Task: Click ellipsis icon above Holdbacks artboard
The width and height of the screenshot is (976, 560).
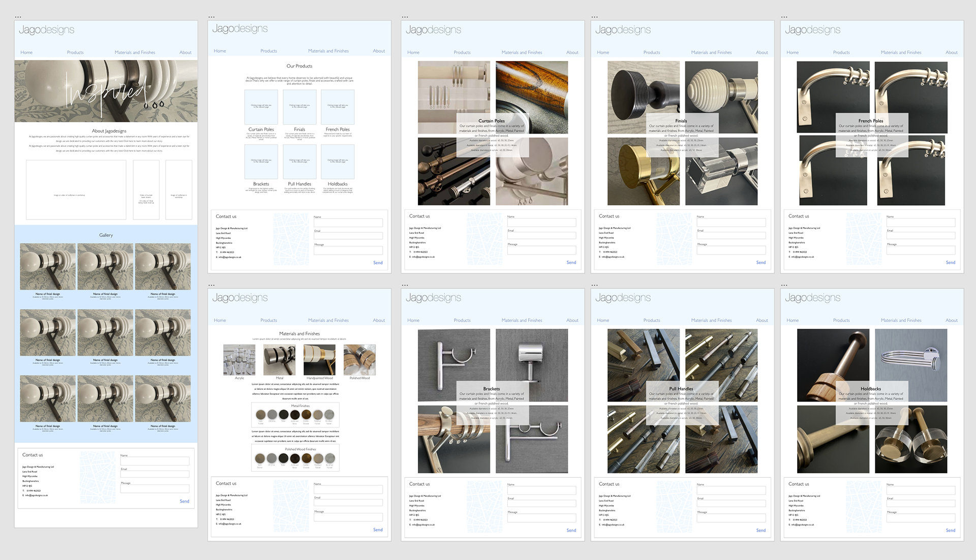Action: pyautogui.click(x=784, y=285)
